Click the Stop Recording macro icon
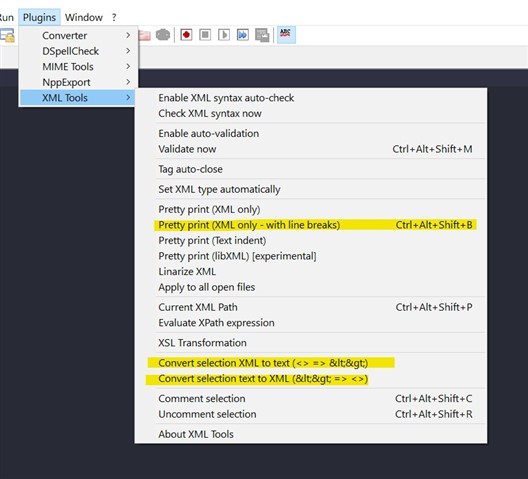 205,35
